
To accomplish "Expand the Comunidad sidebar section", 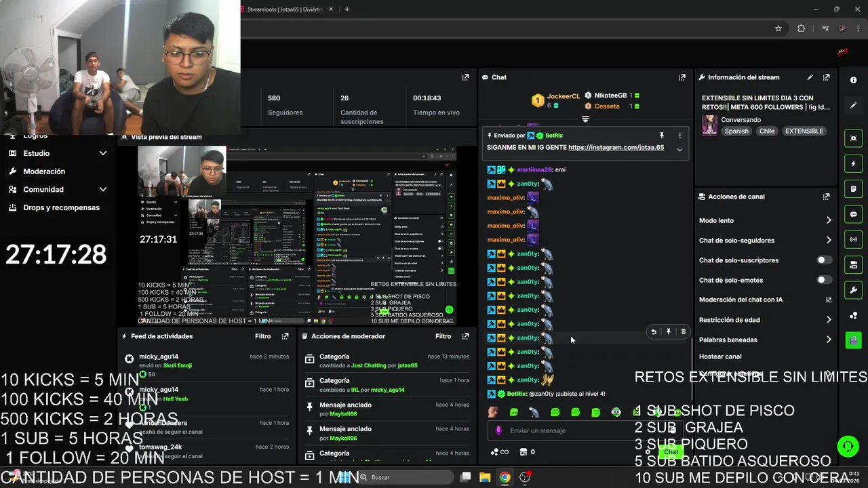I will [x=103, y=189].
